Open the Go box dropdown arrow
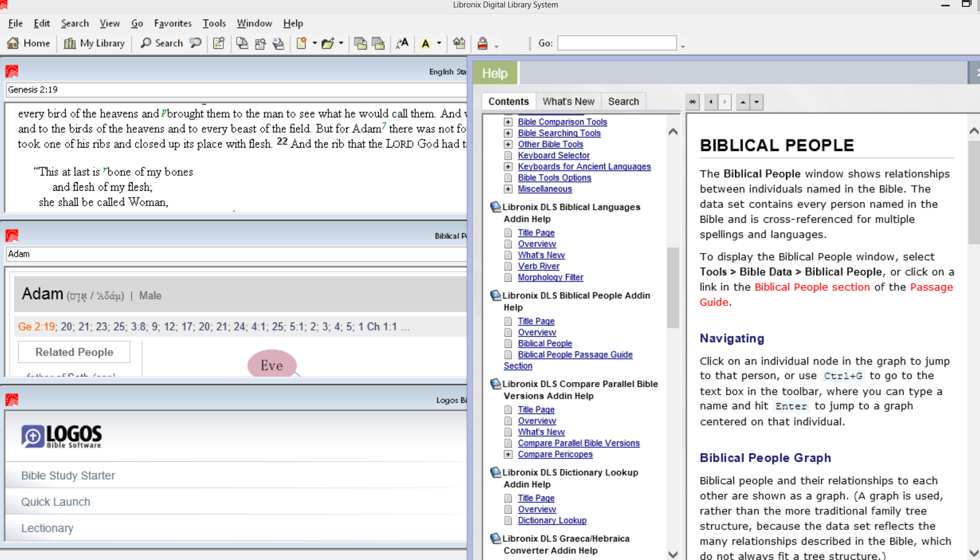Screen dimensions: 980x560 683,46
